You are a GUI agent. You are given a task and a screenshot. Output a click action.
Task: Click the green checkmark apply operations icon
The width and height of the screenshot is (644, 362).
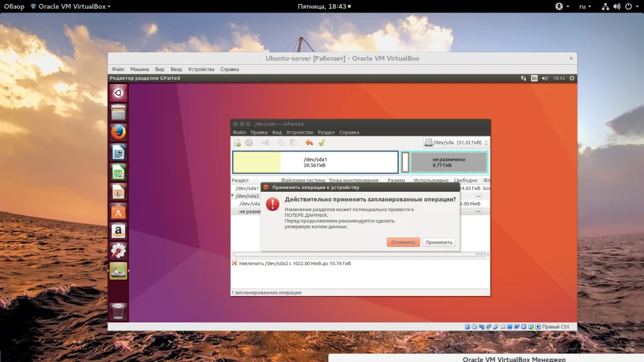click(x=321, y=143)
